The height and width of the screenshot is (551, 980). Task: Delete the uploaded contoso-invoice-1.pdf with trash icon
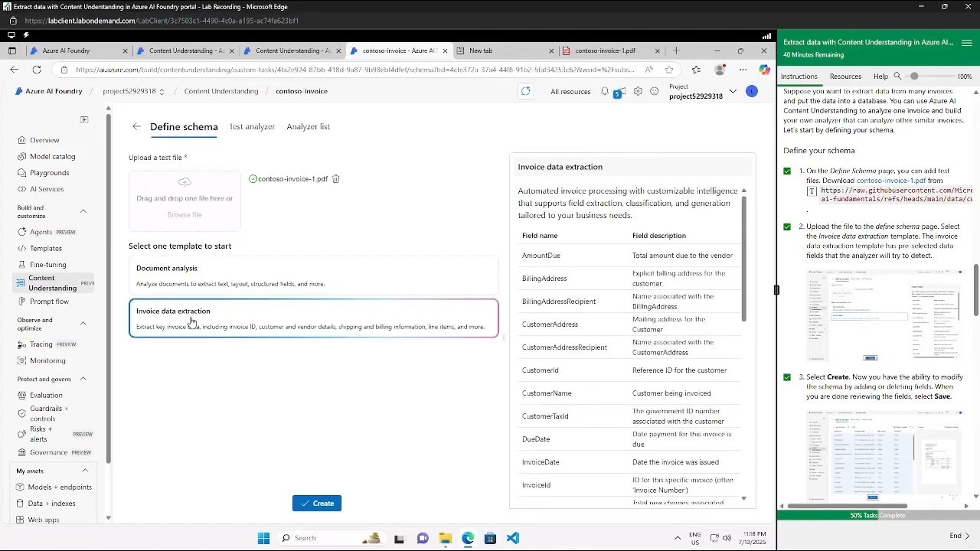335,179
